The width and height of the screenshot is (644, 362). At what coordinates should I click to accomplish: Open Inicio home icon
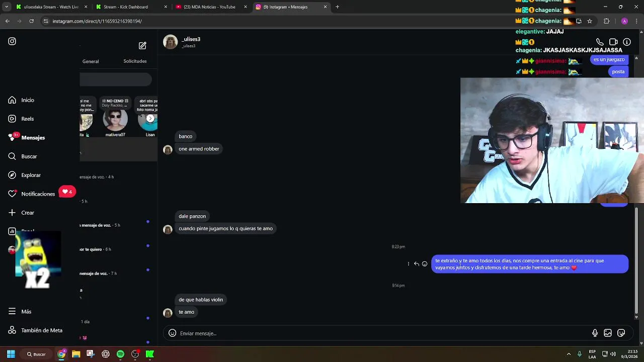click(12, 100)
